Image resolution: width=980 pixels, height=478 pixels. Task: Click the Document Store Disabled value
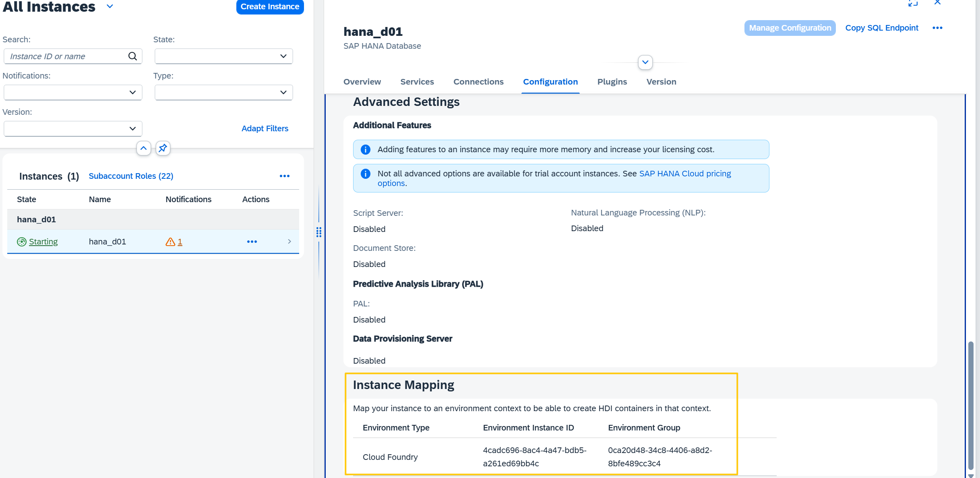tap(369, 264)
